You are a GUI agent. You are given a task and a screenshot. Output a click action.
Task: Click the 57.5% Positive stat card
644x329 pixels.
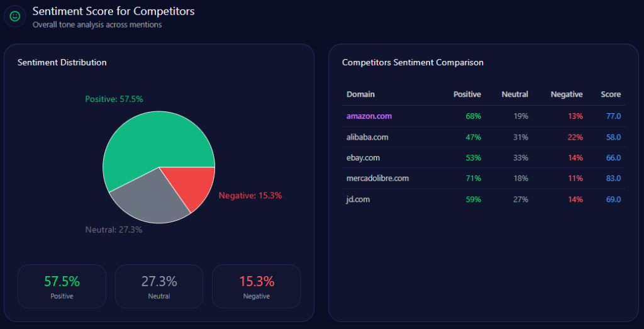(x=62, y=286)
